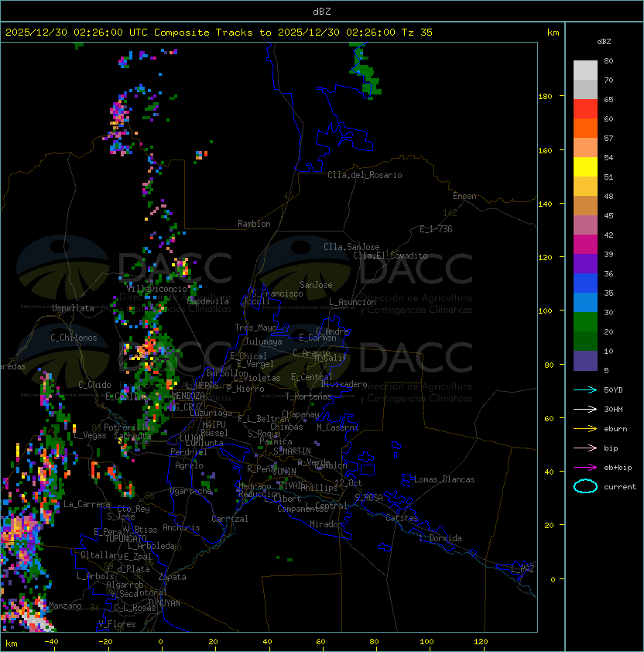Click the 'MENDOZA' city label
Image resolution: width=644 pixels, height=652 pixels.
tap(188, 396)
